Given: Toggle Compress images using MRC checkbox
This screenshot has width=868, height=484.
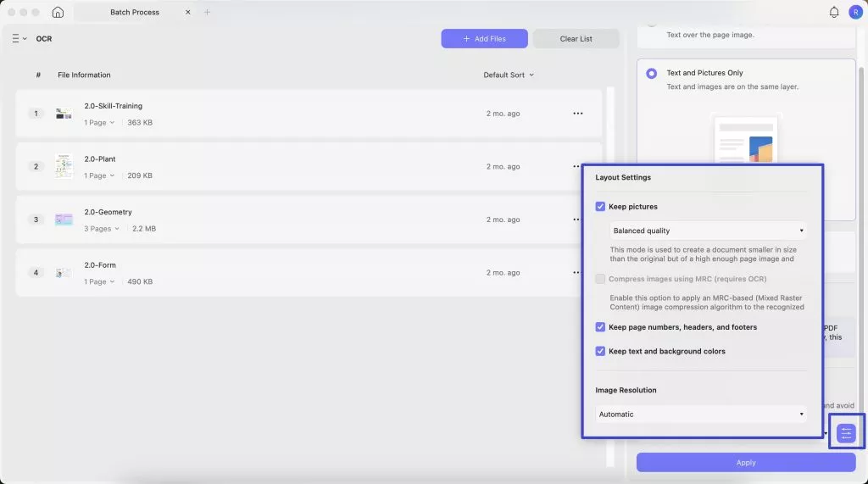Looking at the screenshot, I should click(x=600, y=279).
